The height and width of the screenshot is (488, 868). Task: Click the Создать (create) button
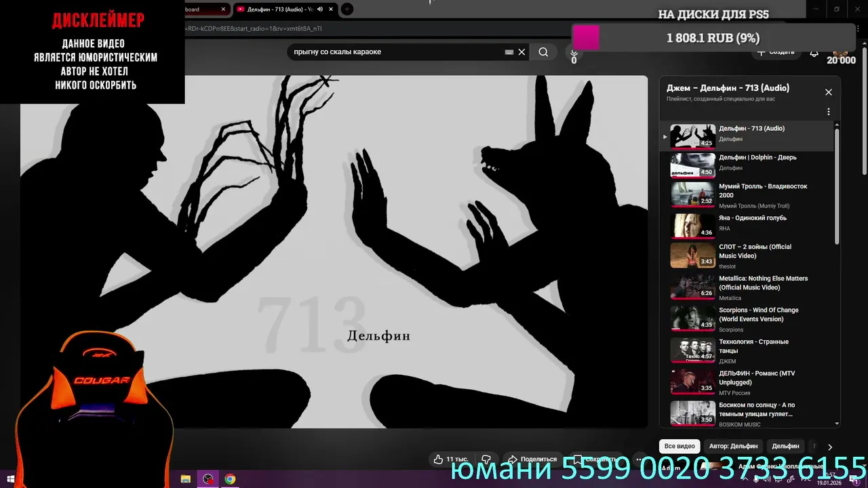(775, 52)
